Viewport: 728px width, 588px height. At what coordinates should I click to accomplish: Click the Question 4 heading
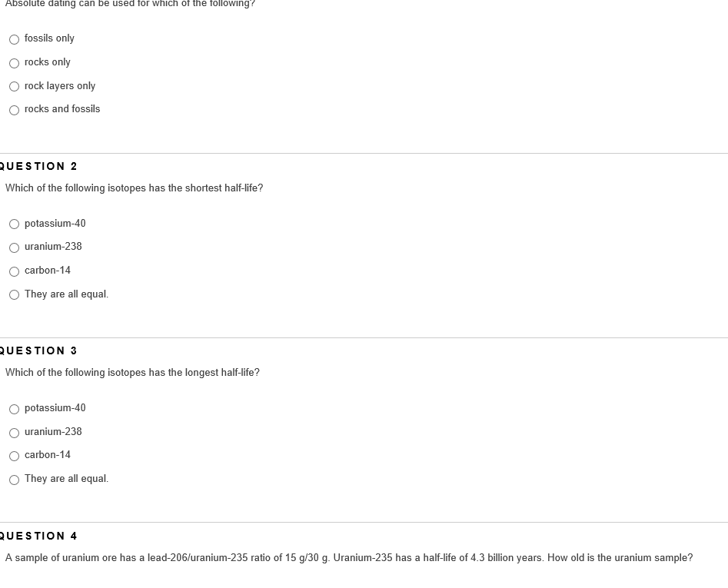coord(38,536)
